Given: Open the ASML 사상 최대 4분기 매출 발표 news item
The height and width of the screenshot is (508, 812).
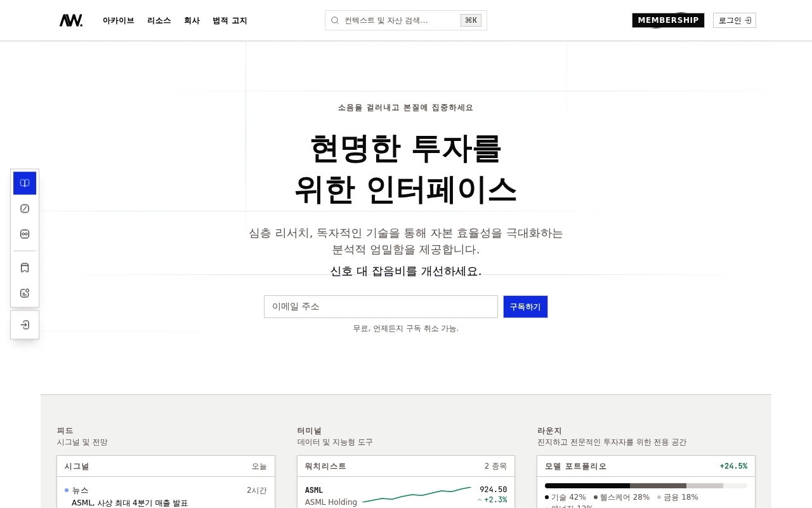Looking at the screenshot, I should click(x=129, y=503).
